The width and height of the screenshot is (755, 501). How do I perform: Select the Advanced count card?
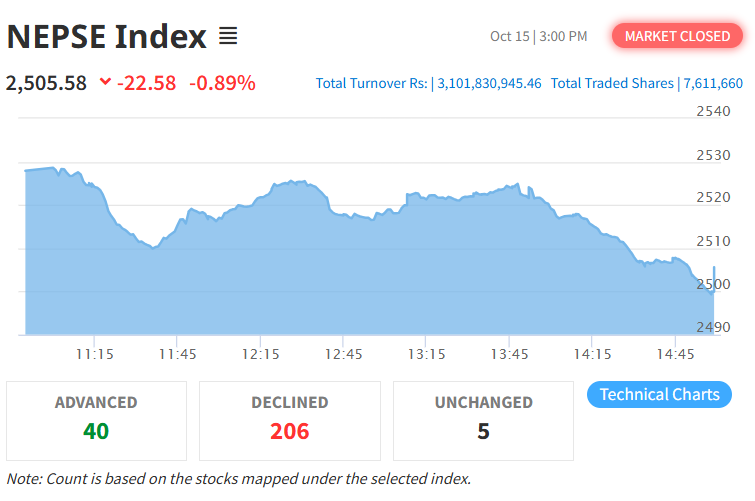click(96, 419)
